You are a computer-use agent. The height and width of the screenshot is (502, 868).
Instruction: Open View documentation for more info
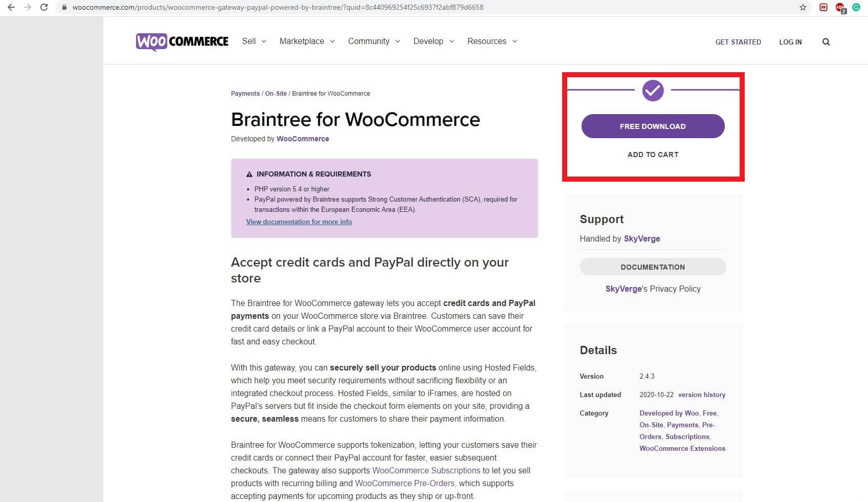tap(299, 222)
